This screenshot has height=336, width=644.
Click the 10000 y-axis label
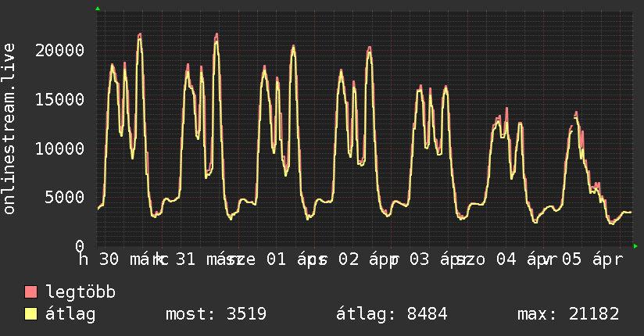coord(60,148)
